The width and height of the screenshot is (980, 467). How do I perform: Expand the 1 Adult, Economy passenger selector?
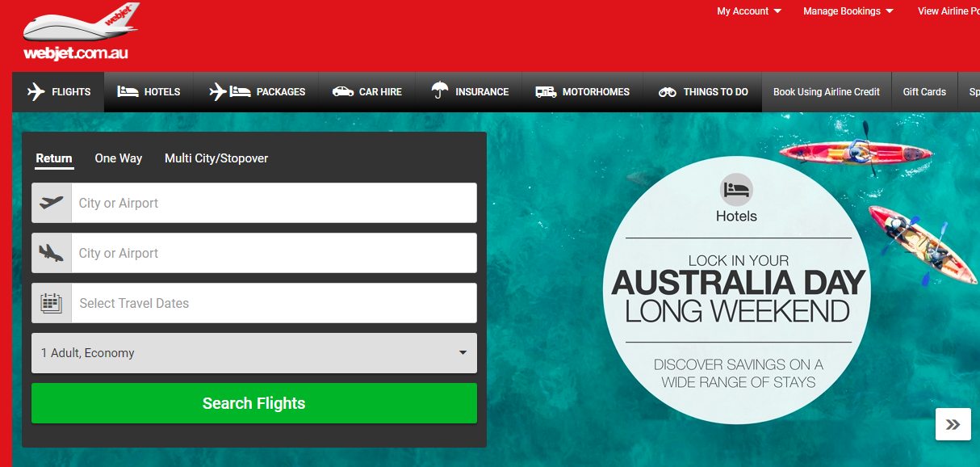254,353
